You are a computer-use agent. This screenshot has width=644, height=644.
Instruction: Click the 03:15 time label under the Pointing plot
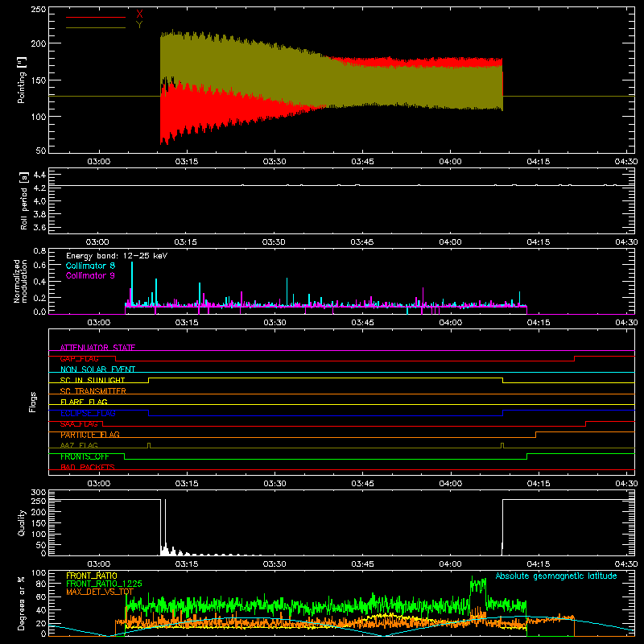point(187,162)
